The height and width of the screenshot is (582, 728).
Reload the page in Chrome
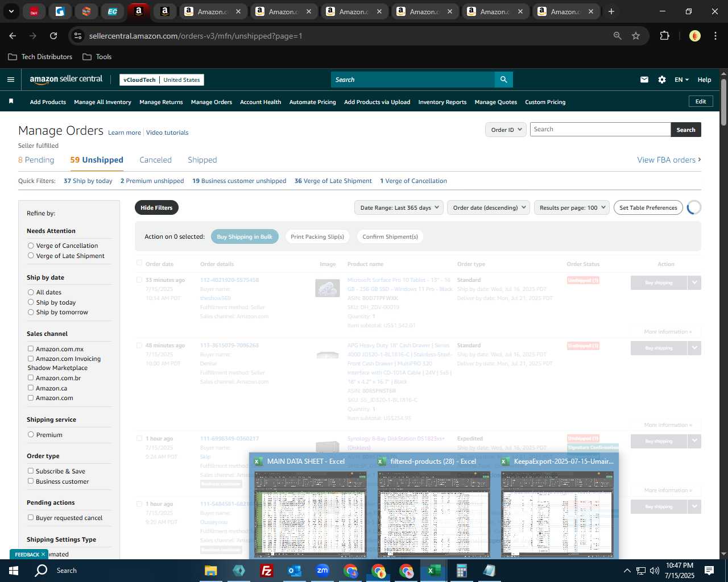coord(53,36)
